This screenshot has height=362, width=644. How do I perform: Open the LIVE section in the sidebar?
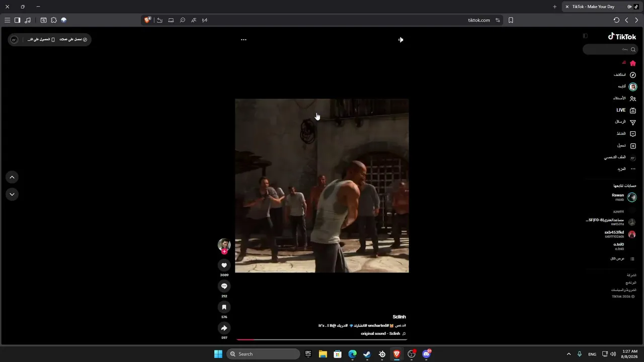[x=626, y=110]
